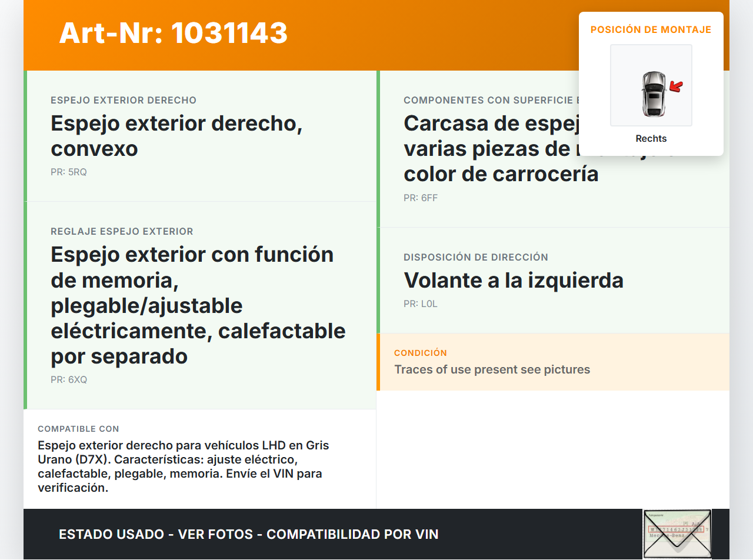Select 'Volante a la izquierda' title
Viewport: 753px width, 560px height.
pyautogui.click(x=514, y=280)
